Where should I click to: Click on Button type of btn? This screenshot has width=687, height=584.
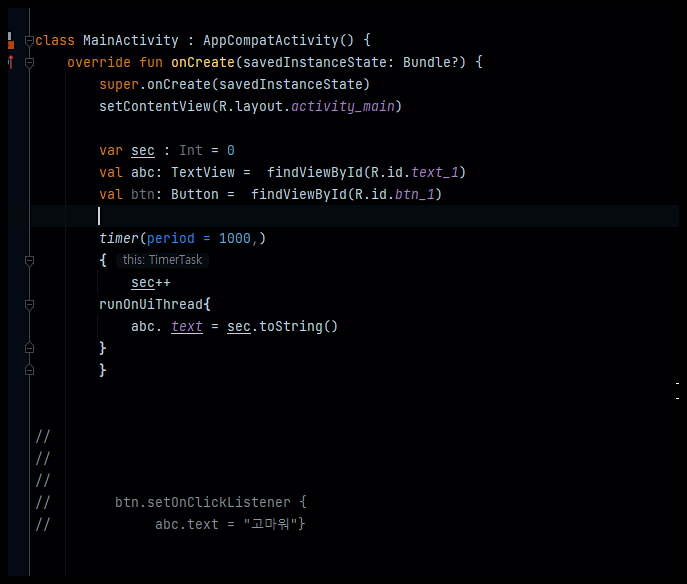pos(195,194)
